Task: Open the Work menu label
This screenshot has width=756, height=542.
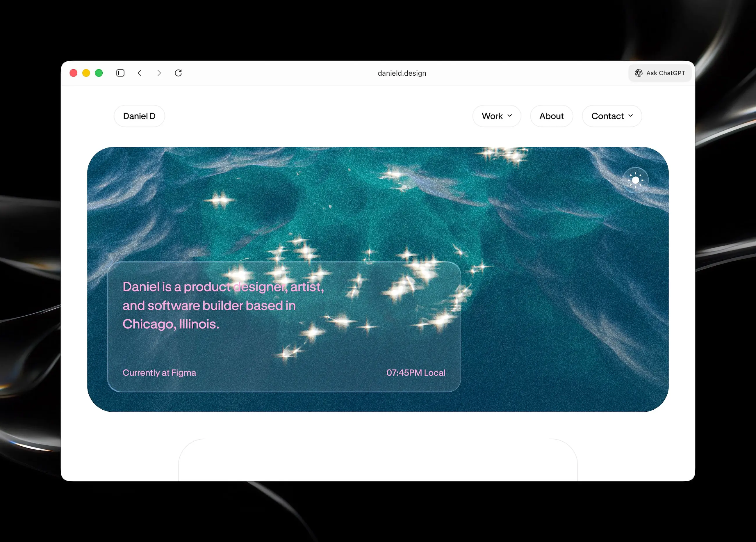Action: tap(492, 116)
